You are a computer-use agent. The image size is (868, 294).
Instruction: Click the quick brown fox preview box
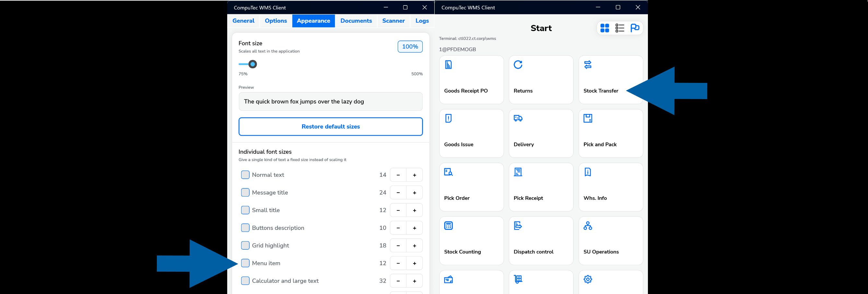[331, 101]
